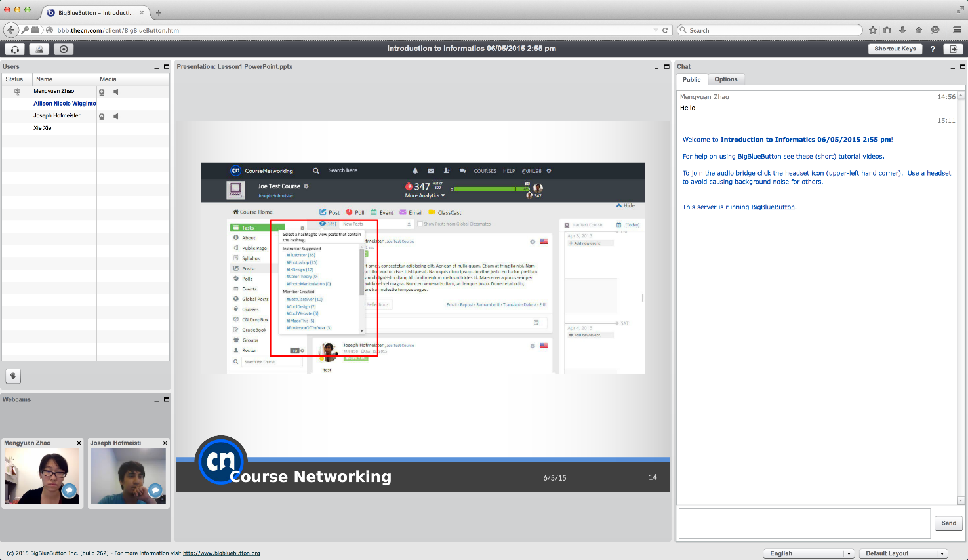Open the language dropdown showing English
Image resolution: width=968 pixels, height=560 pixels.
coord(809,553)
